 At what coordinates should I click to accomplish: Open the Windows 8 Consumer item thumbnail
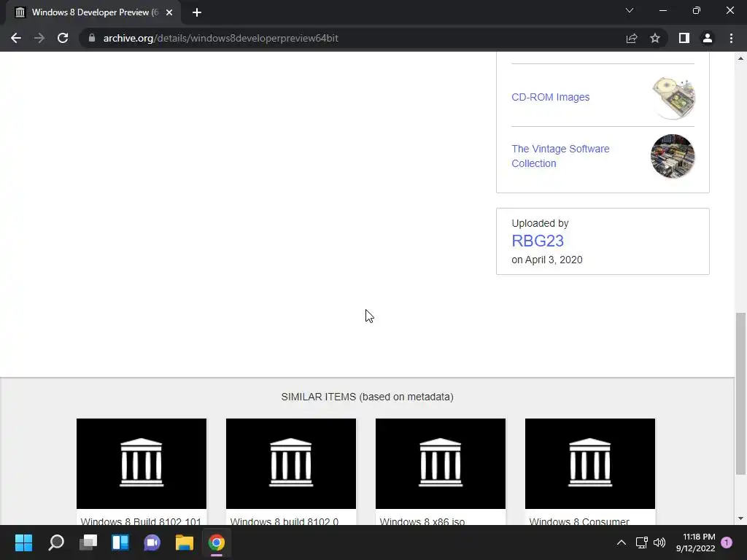click(590, 463)
